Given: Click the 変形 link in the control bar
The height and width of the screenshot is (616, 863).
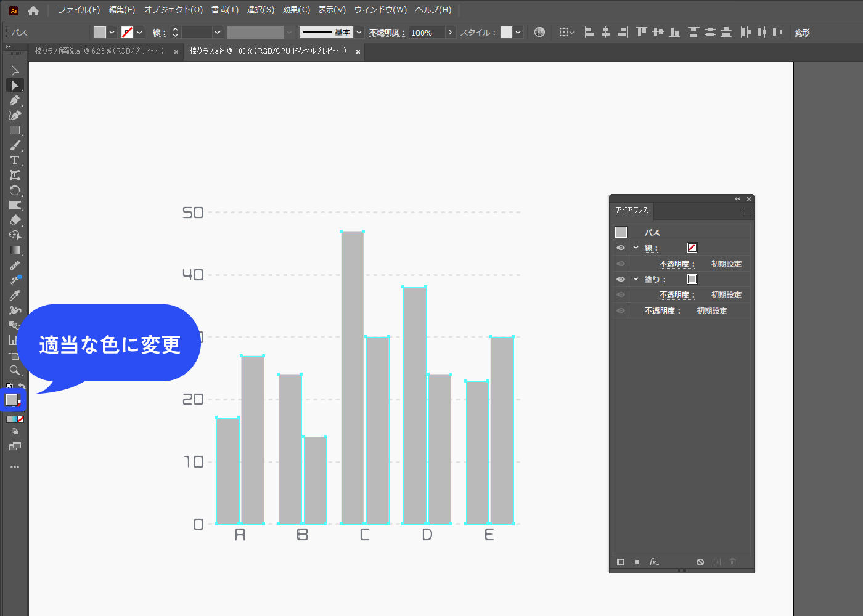Looking at the screenshot, I should tap(803, 33).
